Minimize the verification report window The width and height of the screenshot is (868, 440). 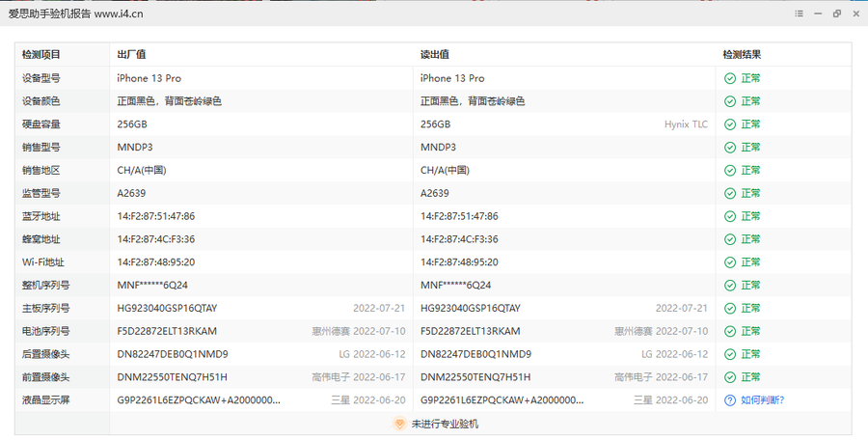(x=818, y=14)
